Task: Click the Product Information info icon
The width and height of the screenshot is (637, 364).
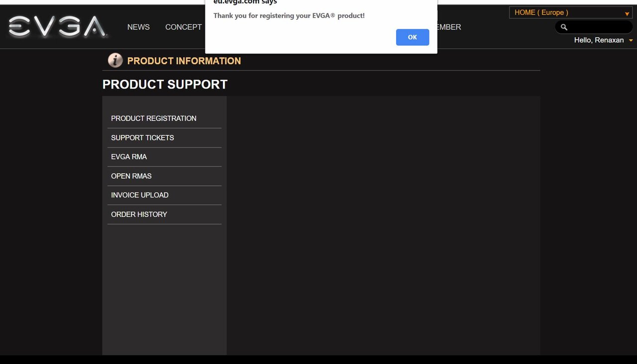Action: (x=115, y=60)
